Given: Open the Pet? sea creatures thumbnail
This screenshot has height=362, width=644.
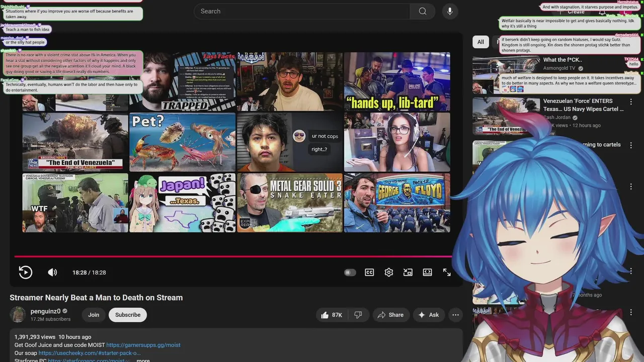Looking at the screenshot, I should coord(182,142).
